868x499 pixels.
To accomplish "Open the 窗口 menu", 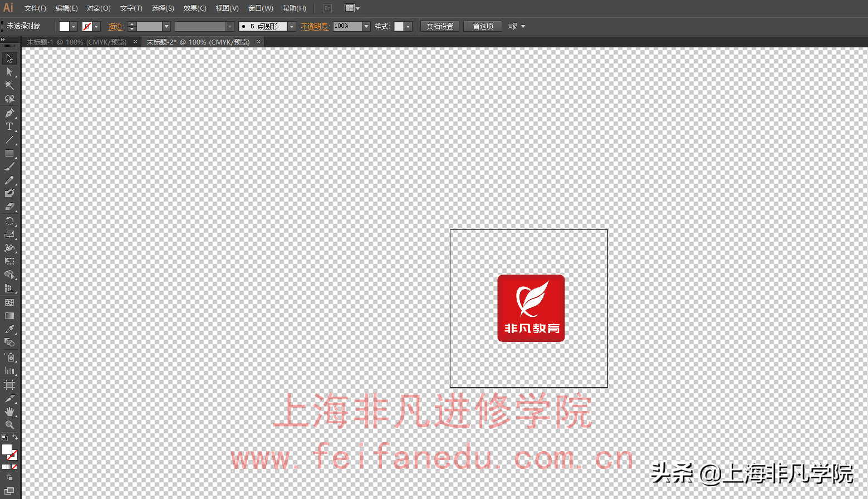I will [259, 8].
